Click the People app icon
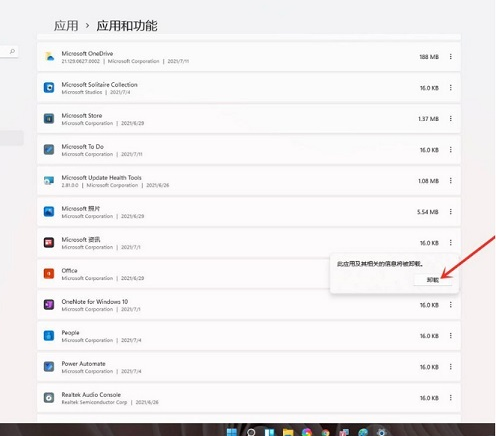Viewport: 501px width, 436px height. pyautogui.click(x=49, y=335)
